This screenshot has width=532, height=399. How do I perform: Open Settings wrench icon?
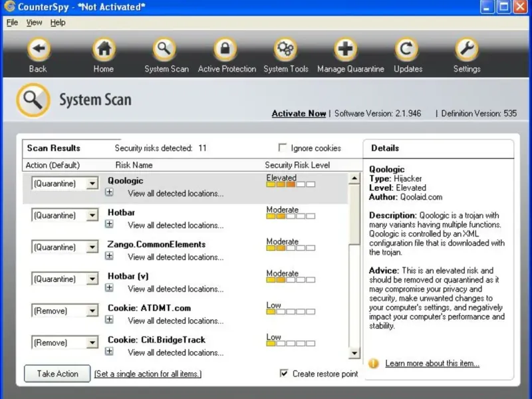click(467, 49)
